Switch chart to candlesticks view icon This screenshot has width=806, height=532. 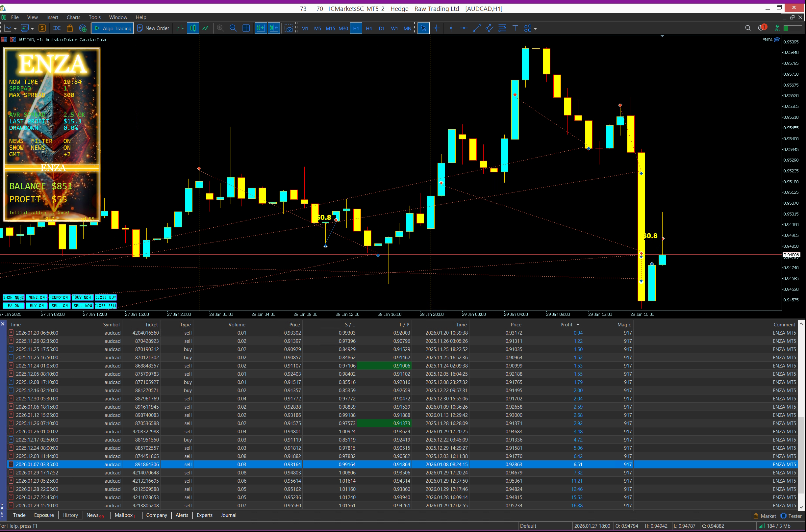(x=193, y=29)
